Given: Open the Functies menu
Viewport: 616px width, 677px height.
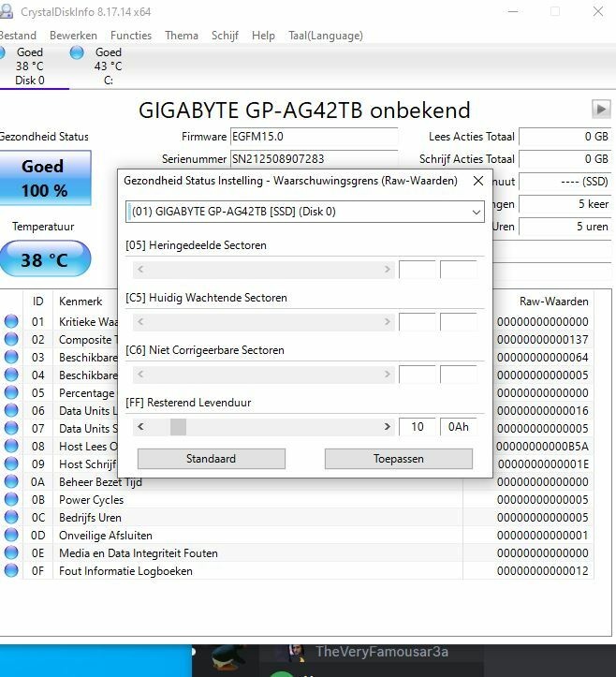Looking at the screenshot, I should 131,36.
